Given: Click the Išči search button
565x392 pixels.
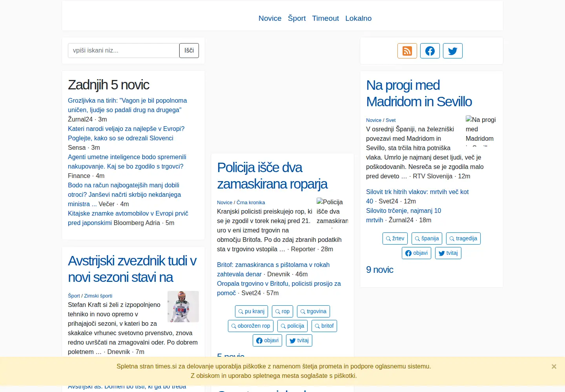Looking at the screenshot, I should coord(189,51).
